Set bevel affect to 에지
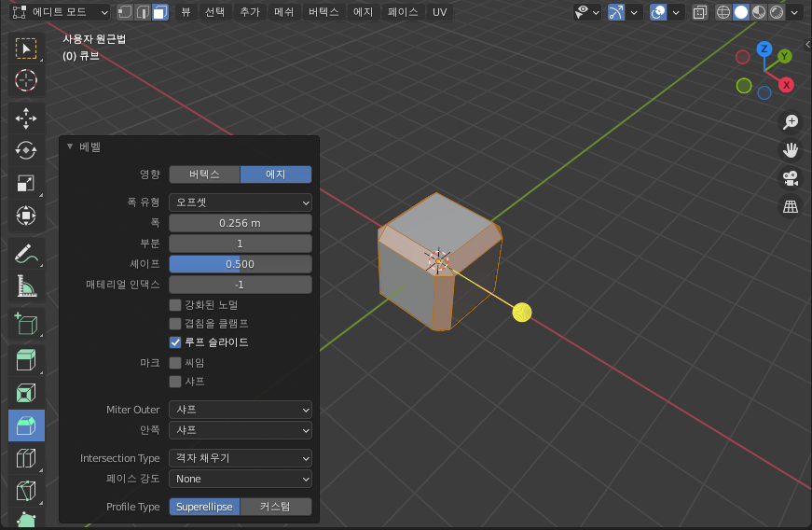 (x=276, y=174)
